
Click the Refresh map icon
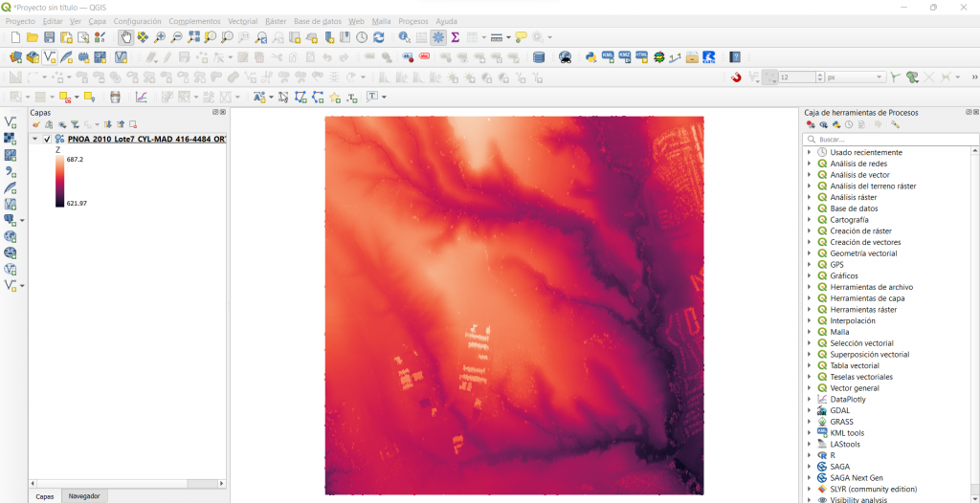pyautogui.click(x=379, y=37)
